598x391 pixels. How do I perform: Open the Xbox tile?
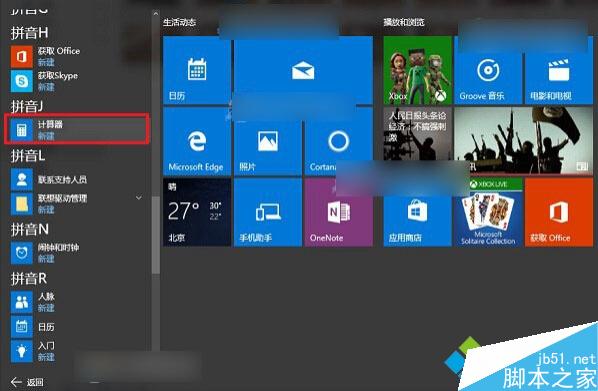418,70
